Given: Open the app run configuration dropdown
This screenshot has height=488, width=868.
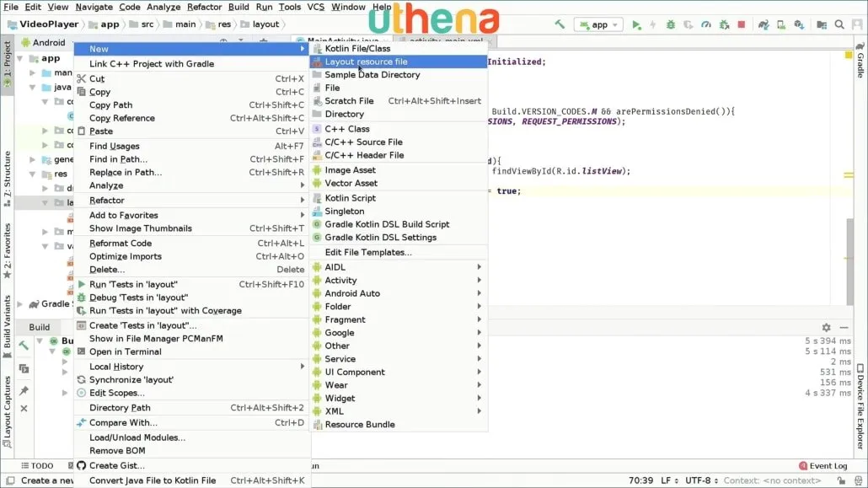Looking at the screenshot, I should 599,25.
